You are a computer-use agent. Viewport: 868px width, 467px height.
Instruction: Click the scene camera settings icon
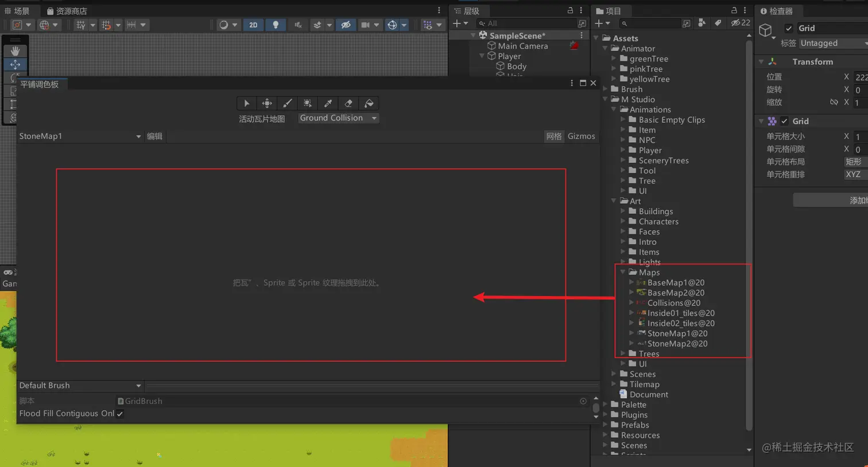(x=365, y=25)
